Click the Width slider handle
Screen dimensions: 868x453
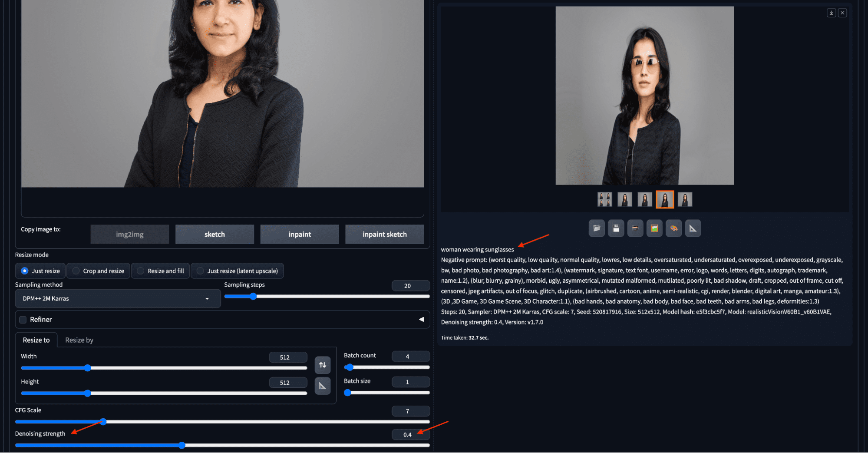(88, 368)
